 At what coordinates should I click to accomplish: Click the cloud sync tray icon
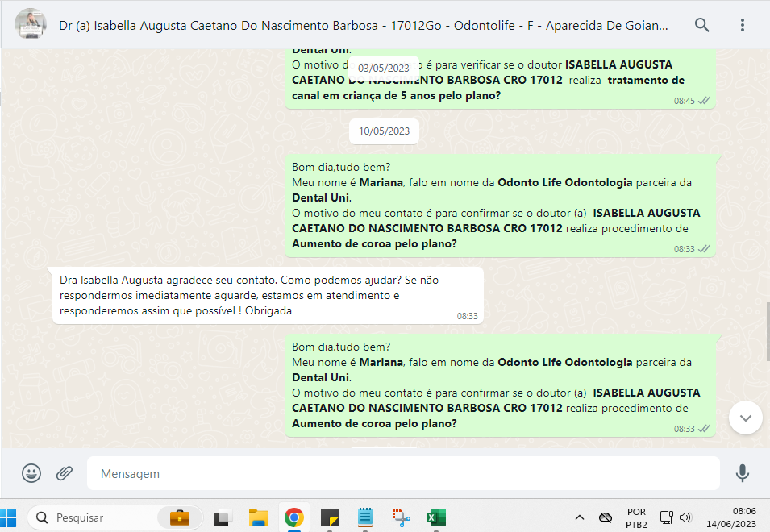point(606,517)
